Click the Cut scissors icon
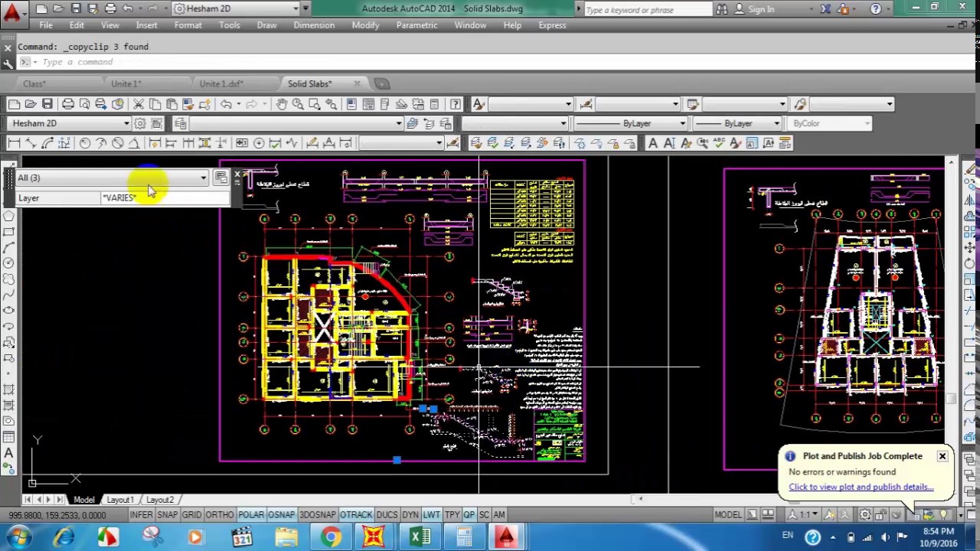The height and width of the screenshot is (551, 980). (139, 104)
